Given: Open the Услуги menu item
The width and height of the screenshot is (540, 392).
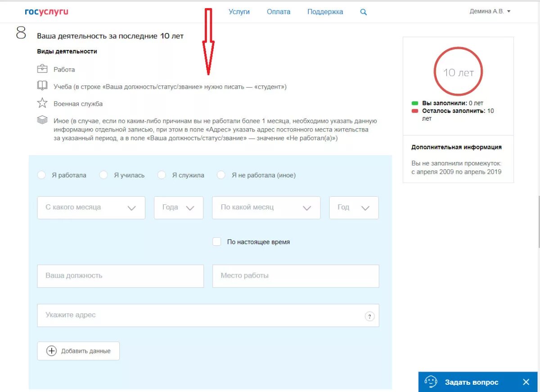Looking at the screenshot, I should (239, 12).
